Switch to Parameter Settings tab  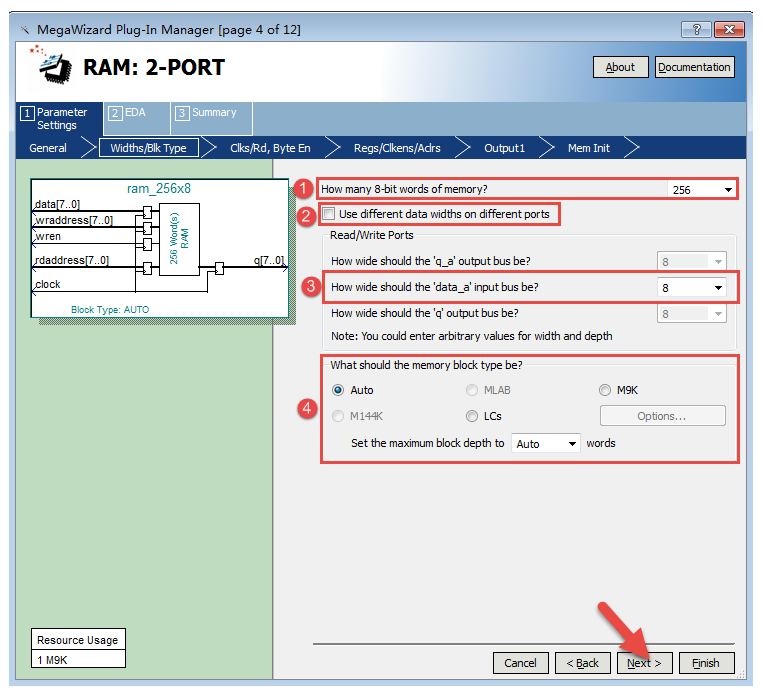[x=59, y=118]
